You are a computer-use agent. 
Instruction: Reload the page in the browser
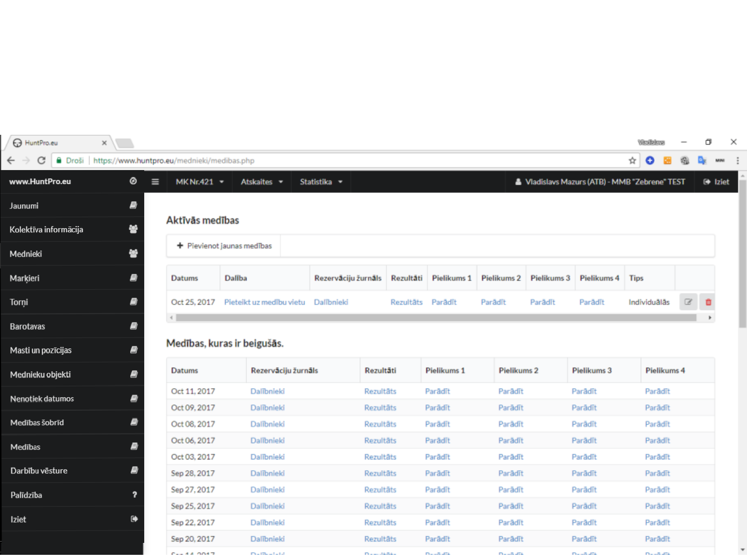(x=41, y=161)
